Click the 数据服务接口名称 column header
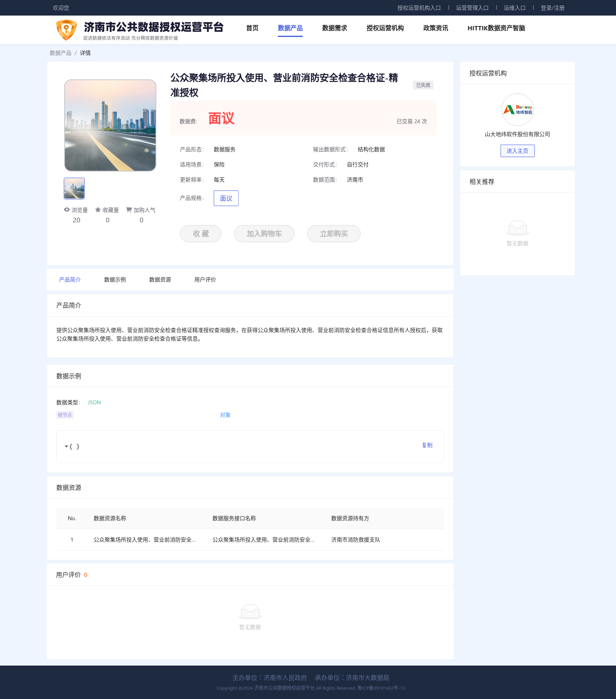The width and height of the screenshot is (616, 699). tap(234, 518)
